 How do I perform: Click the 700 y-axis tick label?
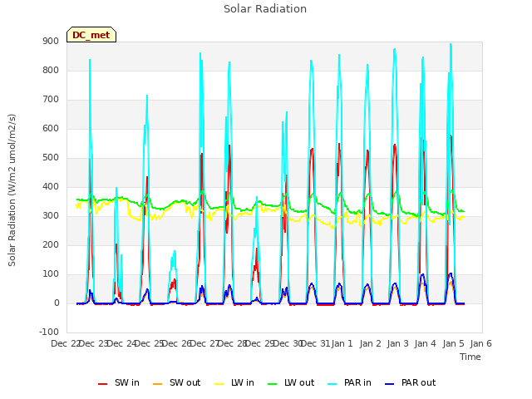tap(51, 100)
